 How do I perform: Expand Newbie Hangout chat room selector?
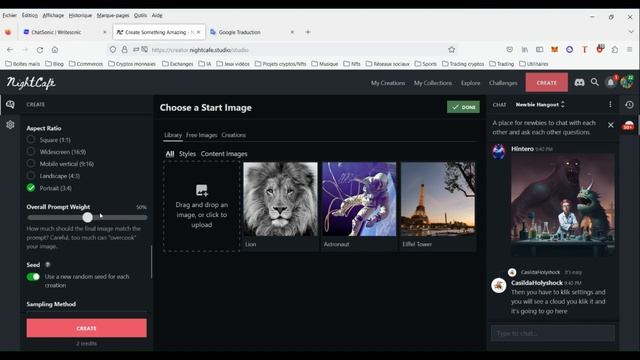tap(540, 104)
